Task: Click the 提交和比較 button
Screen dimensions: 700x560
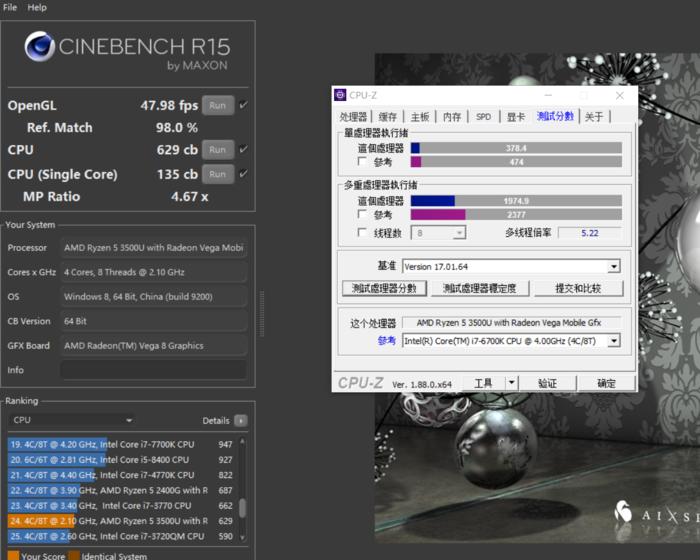Action: (578, 288)
